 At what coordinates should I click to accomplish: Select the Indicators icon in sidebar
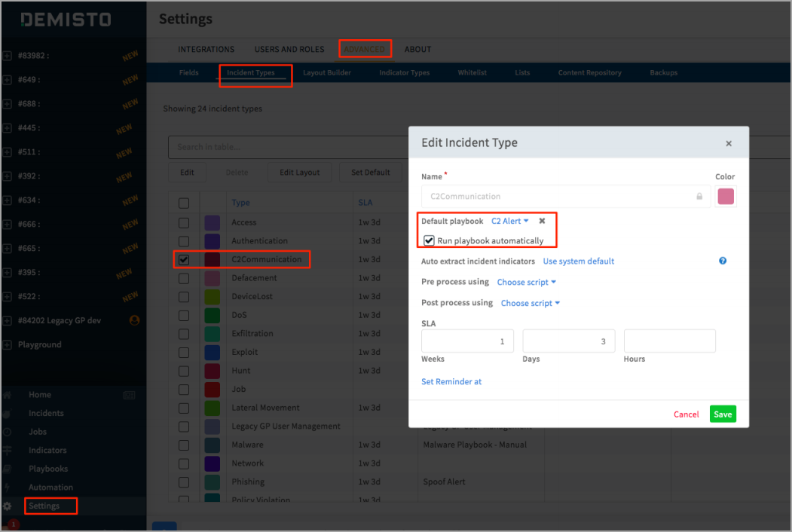7,451
